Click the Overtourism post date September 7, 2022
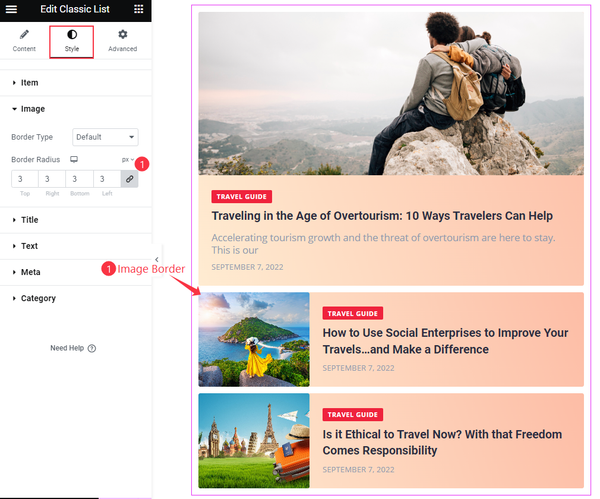The image size is (600, 499). (x=247, y=267)
